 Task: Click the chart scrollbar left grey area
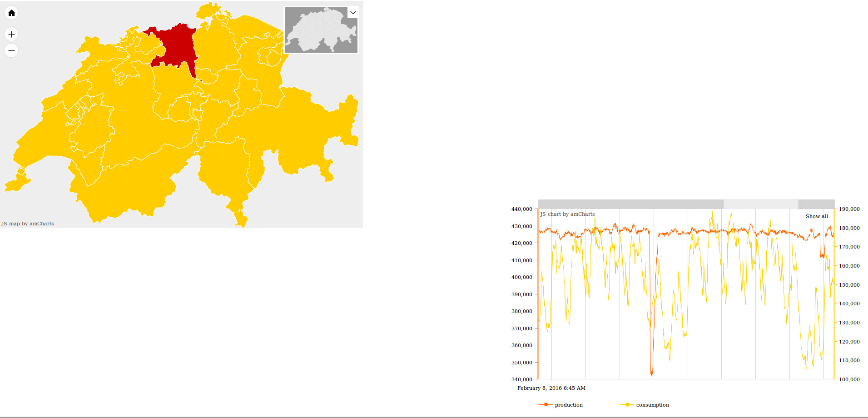click(631, 204)
